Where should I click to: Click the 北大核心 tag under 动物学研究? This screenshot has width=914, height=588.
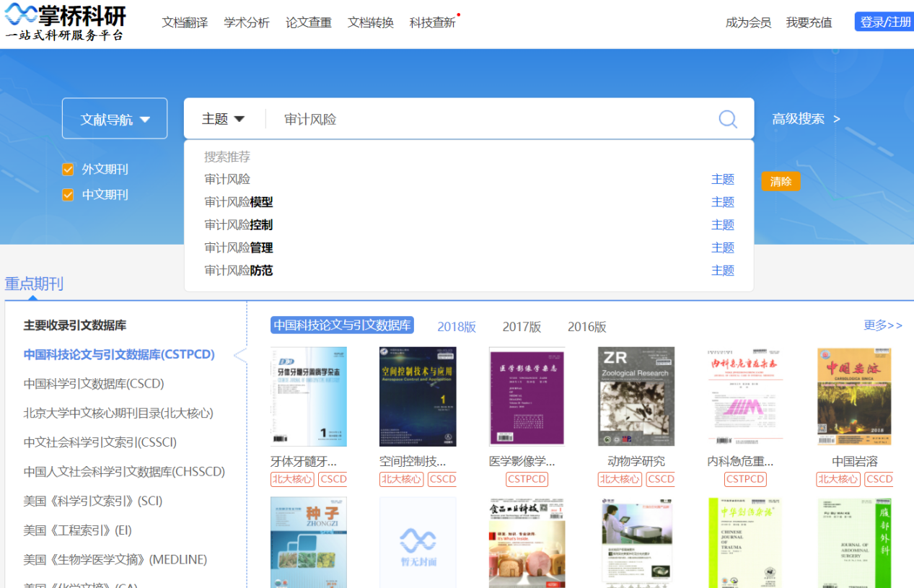coord(620,479)
